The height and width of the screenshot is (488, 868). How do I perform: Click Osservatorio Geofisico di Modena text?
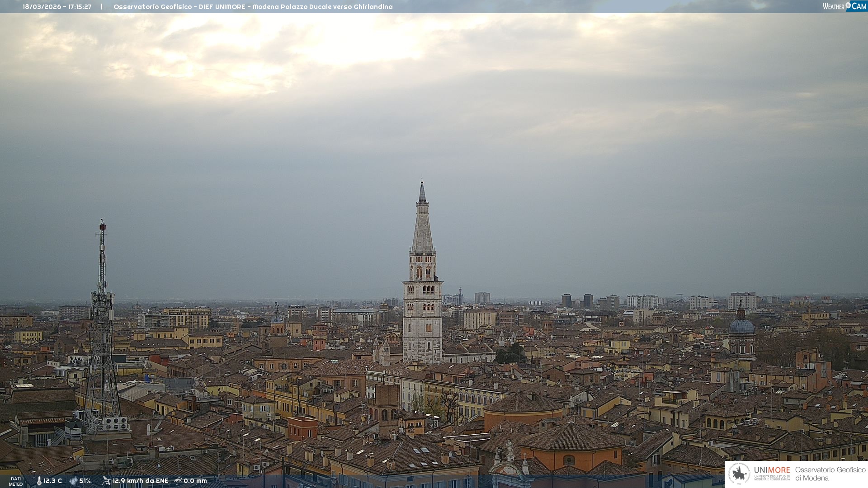(830, 474)
